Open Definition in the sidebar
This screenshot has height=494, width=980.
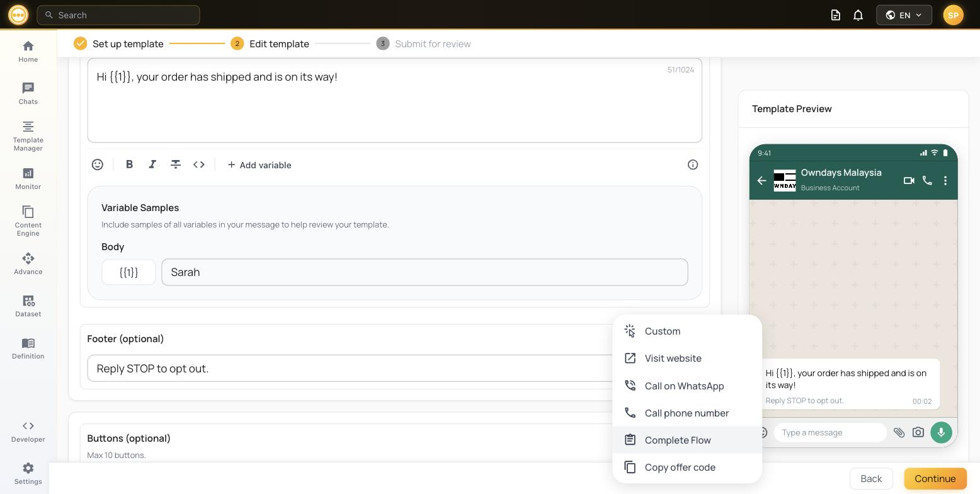(x=28, y=348)
